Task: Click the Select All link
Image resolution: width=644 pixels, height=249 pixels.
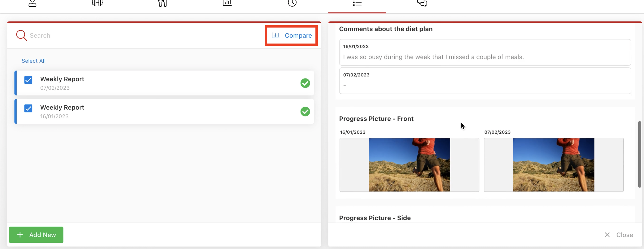Action: 34,61
